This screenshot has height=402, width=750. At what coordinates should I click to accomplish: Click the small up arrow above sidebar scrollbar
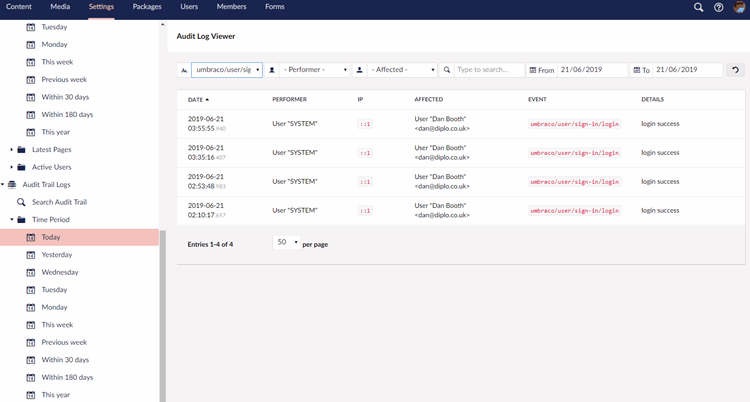[163, 24]
